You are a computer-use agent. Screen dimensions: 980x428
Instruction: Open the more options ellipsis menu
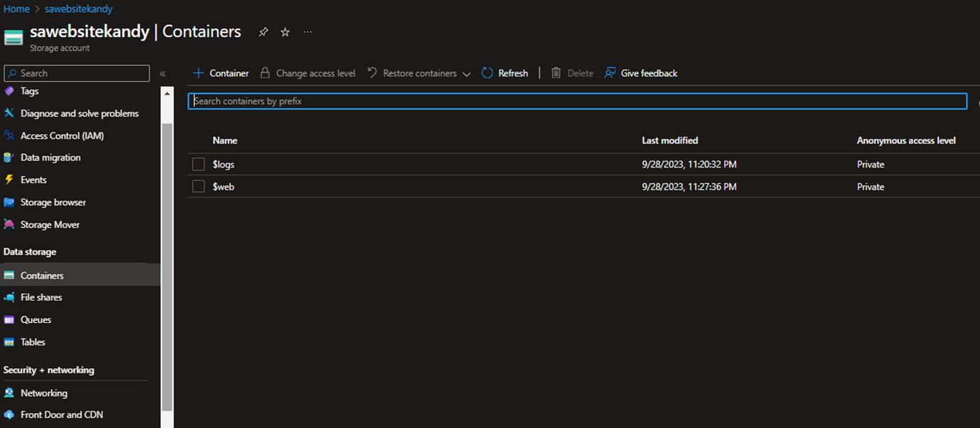coord(307,32)
